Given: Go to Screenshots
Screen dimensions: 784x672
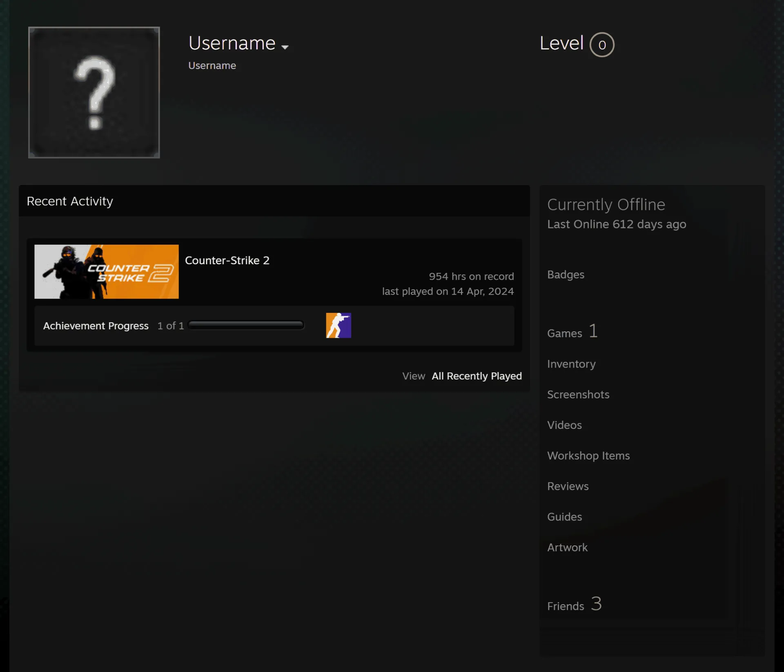Looking at the screenshot, I should click(578, 394).
